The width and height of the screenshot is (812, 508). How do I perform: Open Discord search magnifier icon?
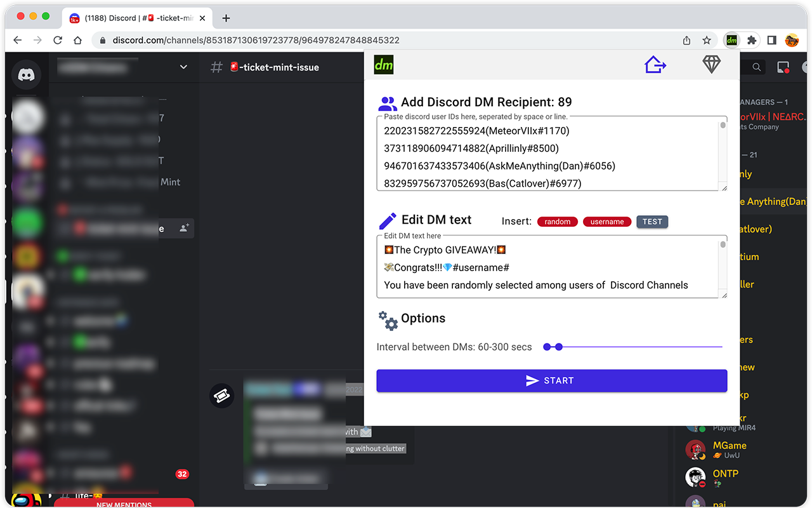(x=756, y=67)
